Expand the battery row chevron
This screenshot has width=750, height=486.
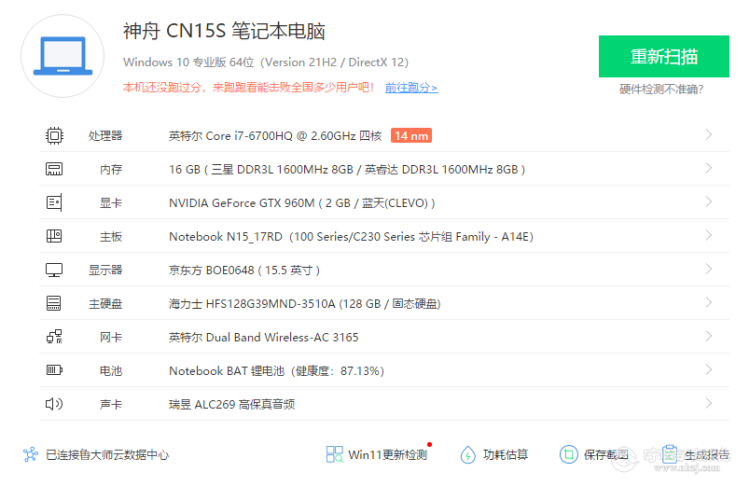(x=708, y=371)
